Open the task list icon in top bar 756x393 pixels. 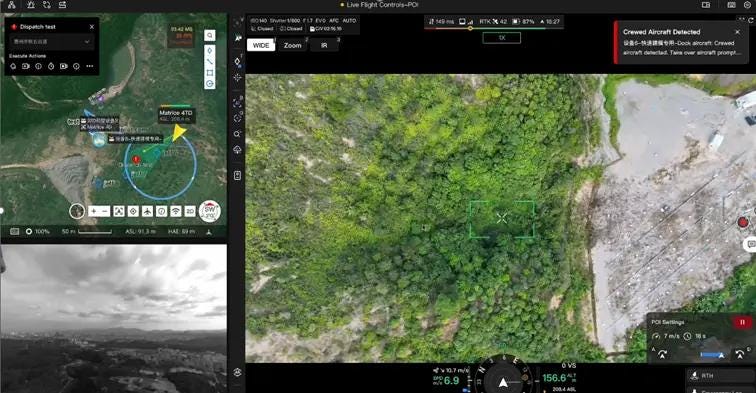[63, 5]
